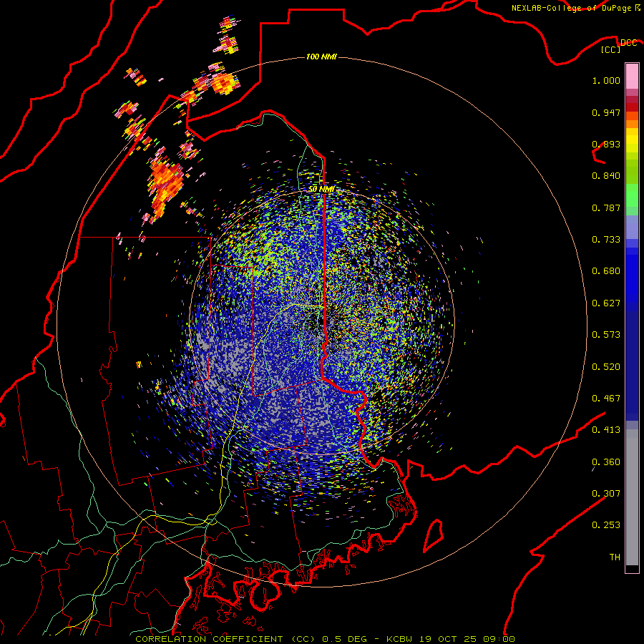Viewport: 644px width, 644px height.
Task: Select the 0.680 scale value
Action: pyautogui.click(x=606, y=271)
